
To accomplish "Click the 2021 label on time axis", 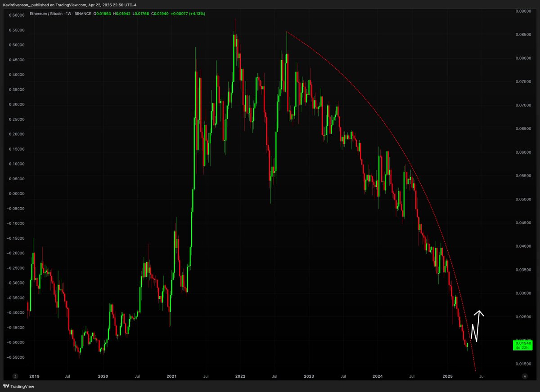I will (x=171, y=376).
